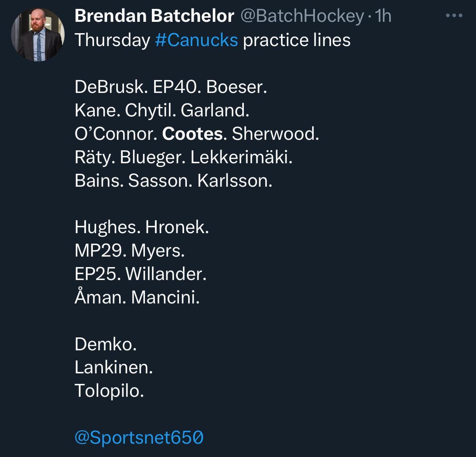The image size is (476, 457).
Task: Click Brendan Batchelor's profile picture
Action: [38, 35]
